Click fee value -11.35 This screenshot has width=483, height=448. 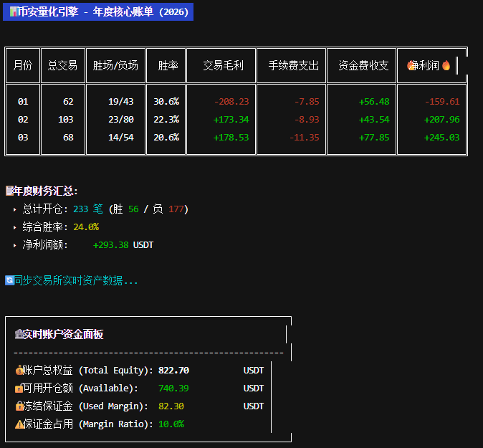(305, 137)
